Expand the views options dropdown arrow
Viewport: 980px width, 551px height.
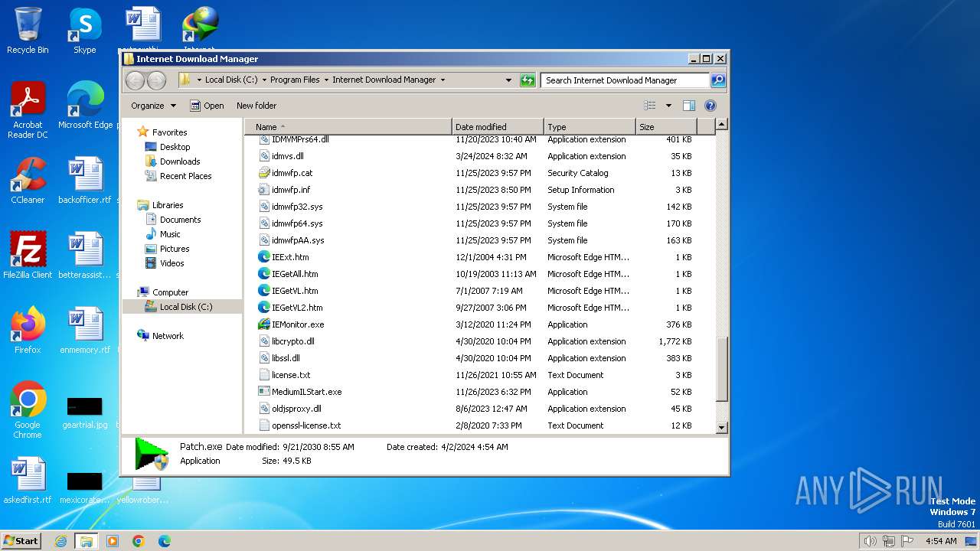point(668,106)
